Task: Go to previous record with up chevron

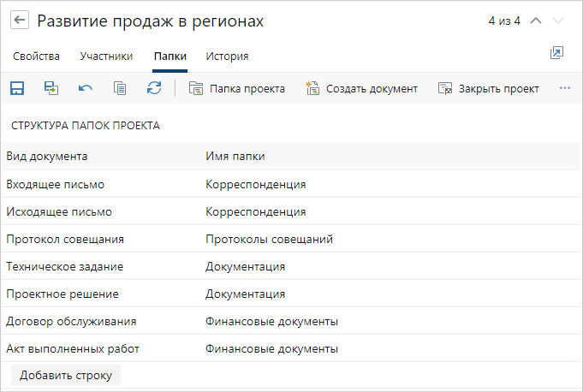Action: point(536,21)
